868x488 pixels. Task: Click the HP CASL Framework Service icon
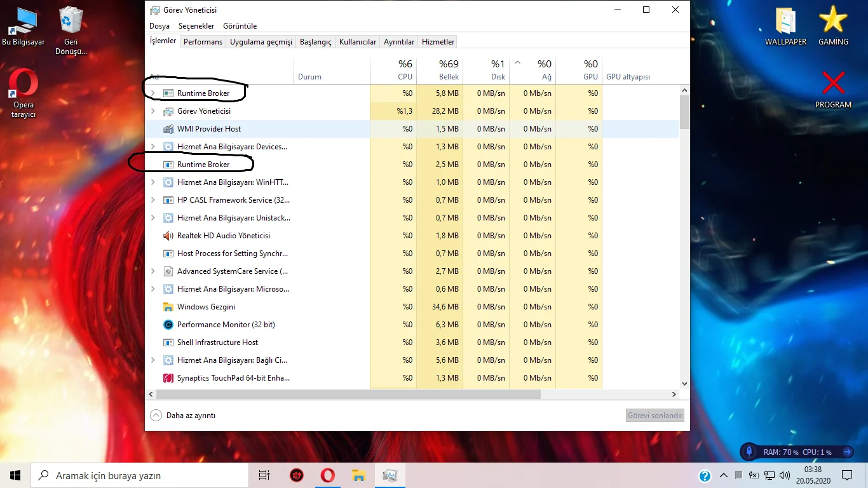pos(168,200)
